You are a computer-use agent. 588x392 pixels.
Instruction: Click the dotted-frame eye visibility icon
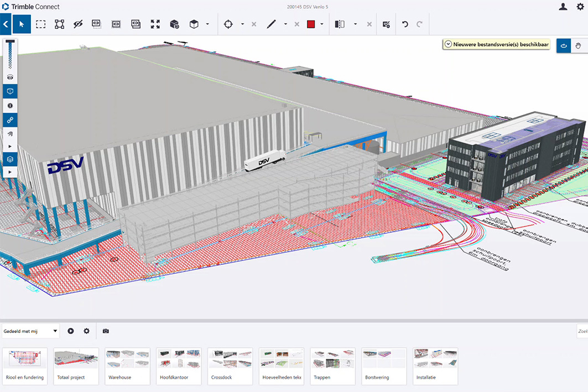[x=116, y=24]
